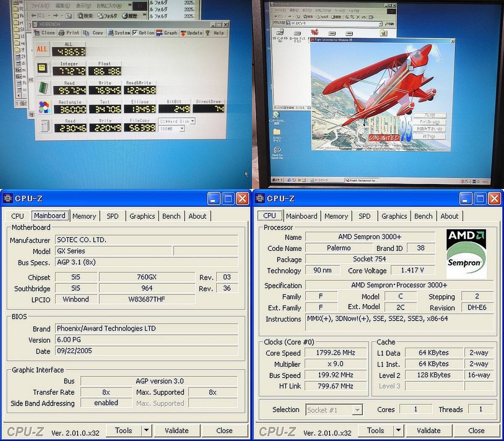Click the delete X icon in My Computer toolbar
Viewport: 504px width, 441px height.
click(358, 17)
